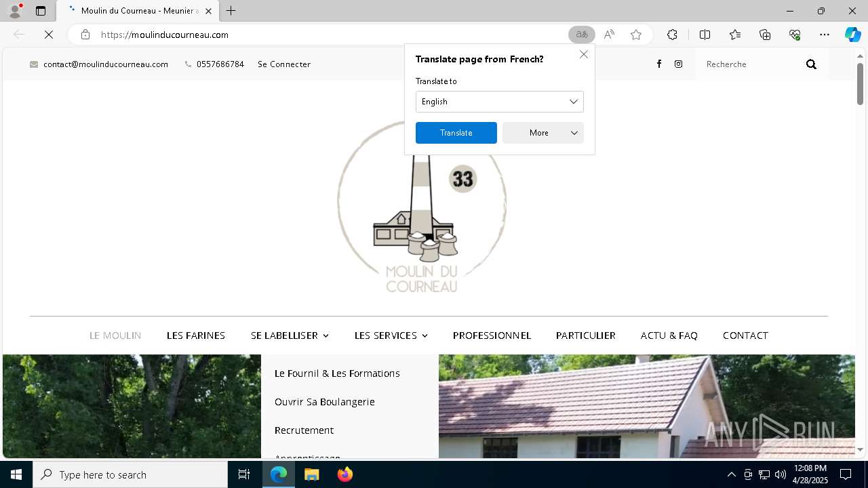This screenshot has width=868, height=488.
Task: Click the address bar URL
Action: (165, 35)
